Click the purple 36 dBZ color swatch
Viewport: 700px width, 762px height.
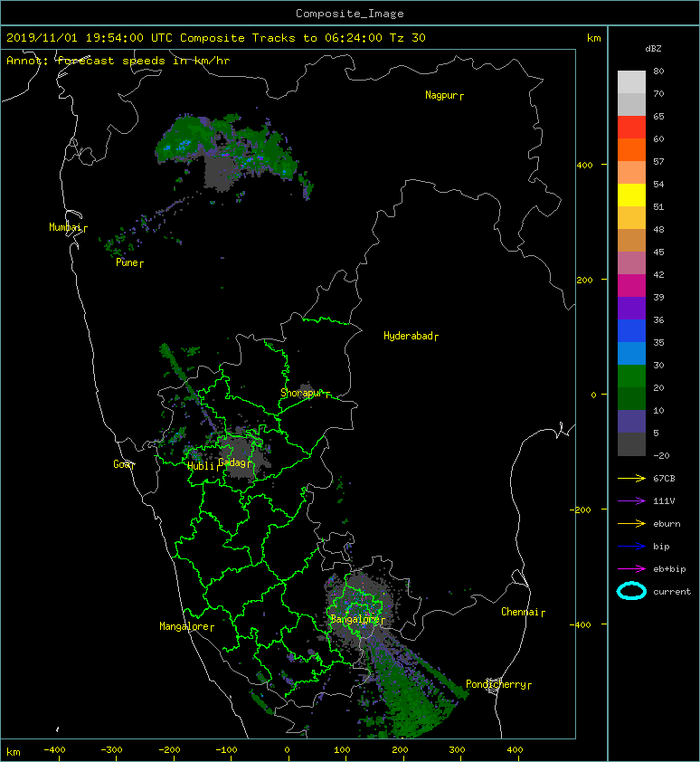pos(631,308)
